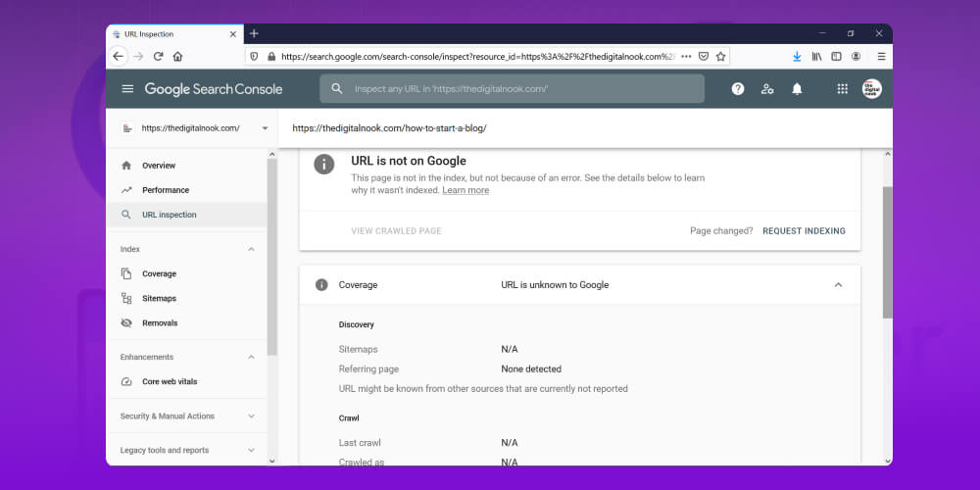Open page actions three-dot menu
Image resolution: width=980 pixels, height=490 pixels.
[x=686, y=56]
